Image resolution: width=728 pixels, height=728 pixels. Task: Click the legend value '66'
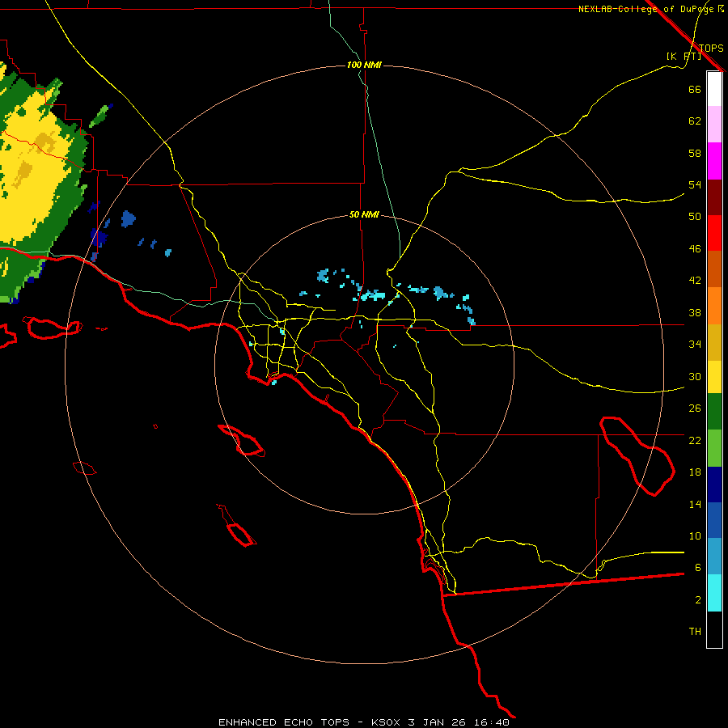695,89
